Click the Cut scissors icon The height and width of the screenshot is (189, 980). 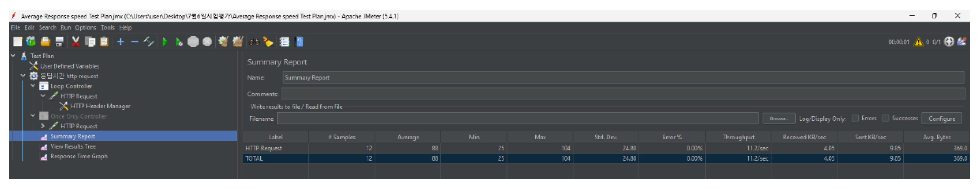point(76,42)
